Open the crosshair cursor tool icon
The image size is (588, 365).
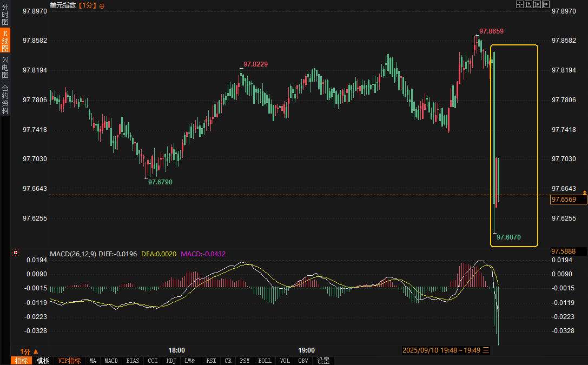point(520,4)
